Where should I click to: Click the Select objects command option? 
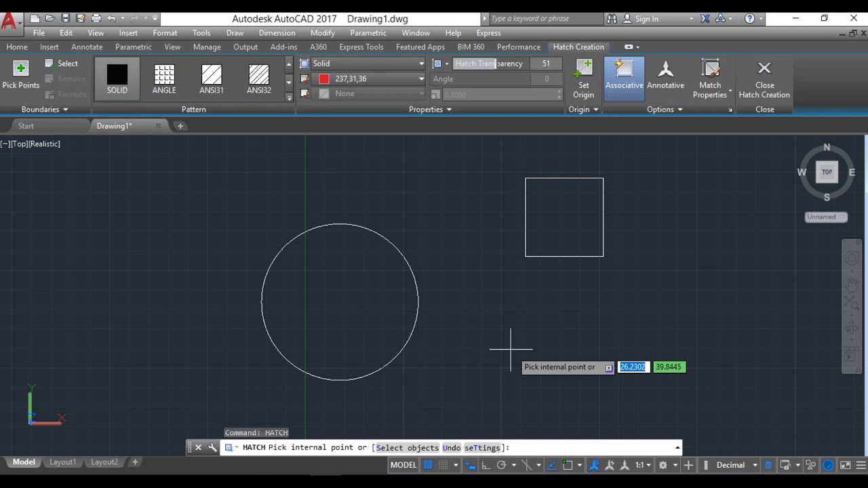(x=407, y=448)
